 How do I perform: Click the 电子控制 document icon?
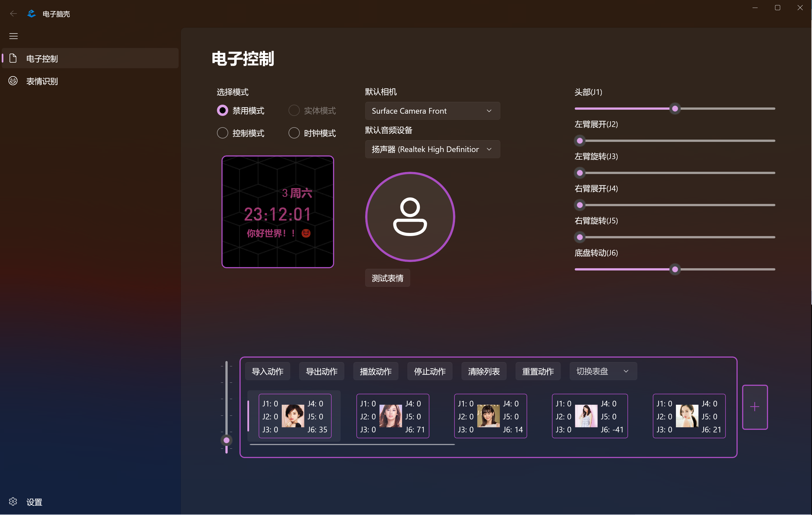pos(13,58)
